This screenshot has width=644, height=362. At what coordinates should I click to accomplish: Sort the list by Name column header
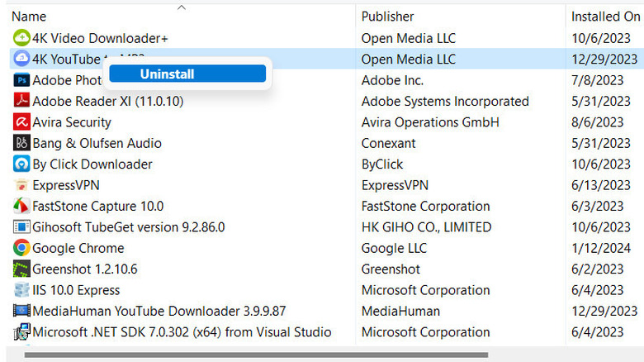click(x=30, y=17)
